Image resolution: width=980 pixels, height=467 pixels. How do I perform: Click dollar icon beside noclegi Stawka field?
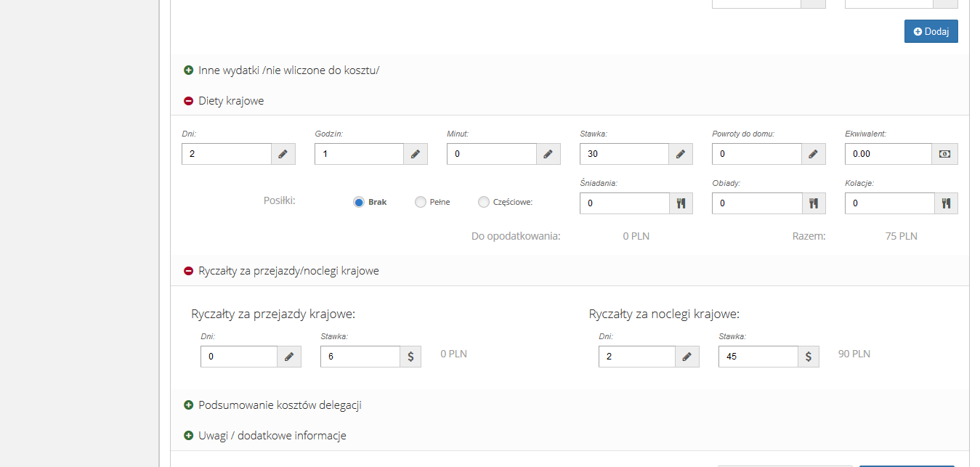click(809, 357)
